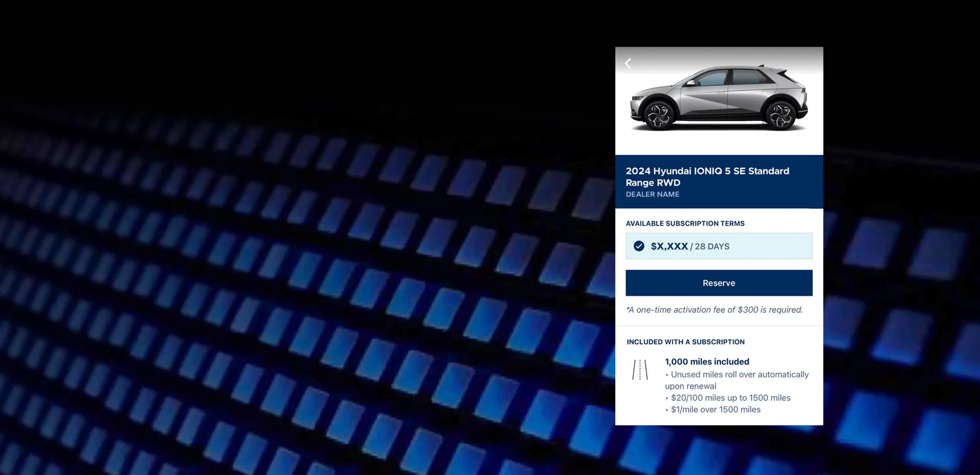This screenshot has width=980, height=475.
Task: Click the road lane icon beside miles included
Action: coord(640,370)
